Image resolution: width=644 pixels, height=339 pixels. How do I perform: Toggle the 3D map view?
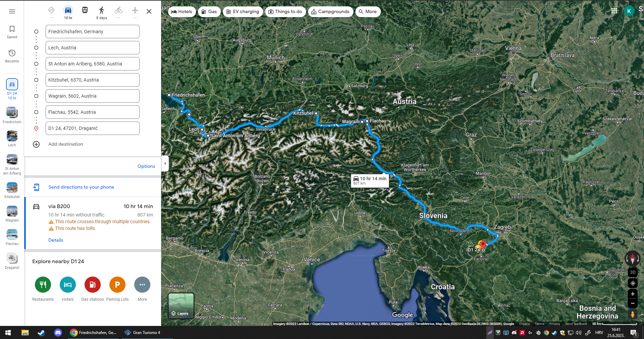pyautogui.click(x=633, y=272)
